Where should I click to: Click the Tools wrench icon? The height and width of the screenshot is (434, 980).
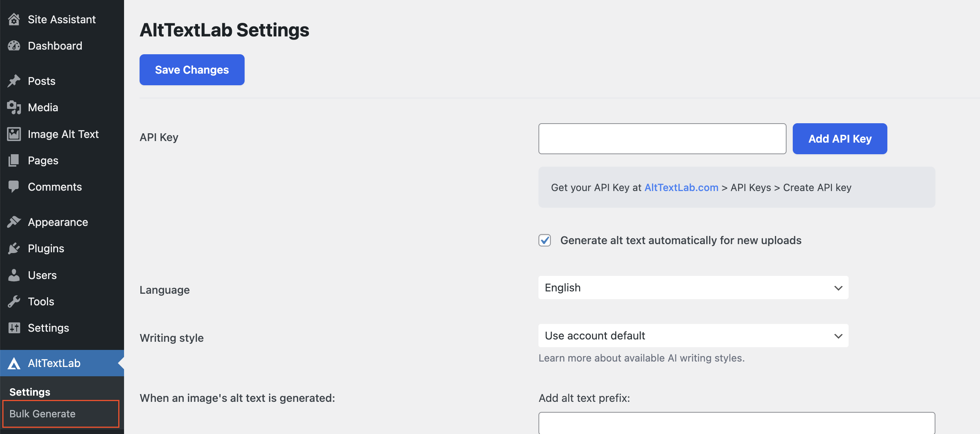(x=14, y=301)
